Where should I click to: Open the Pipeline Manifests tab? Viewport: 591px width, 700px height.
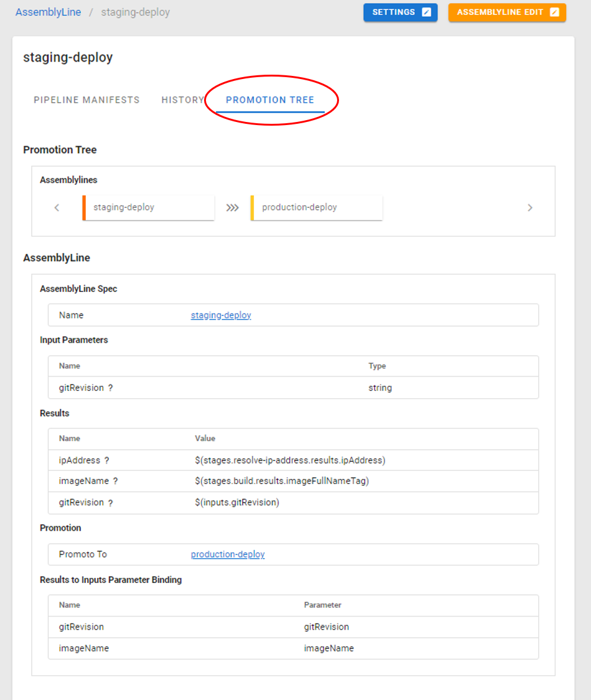(x=86, y=100)
